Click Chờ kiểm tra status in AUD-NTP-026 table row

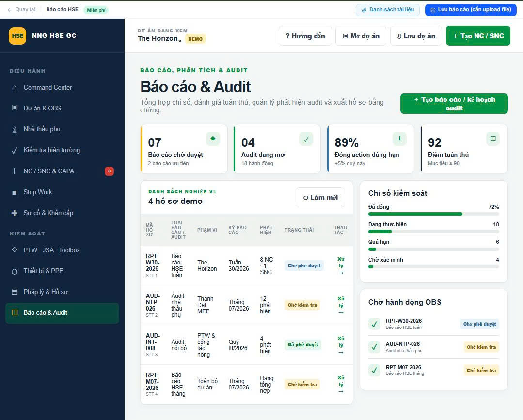click(302, 305)
